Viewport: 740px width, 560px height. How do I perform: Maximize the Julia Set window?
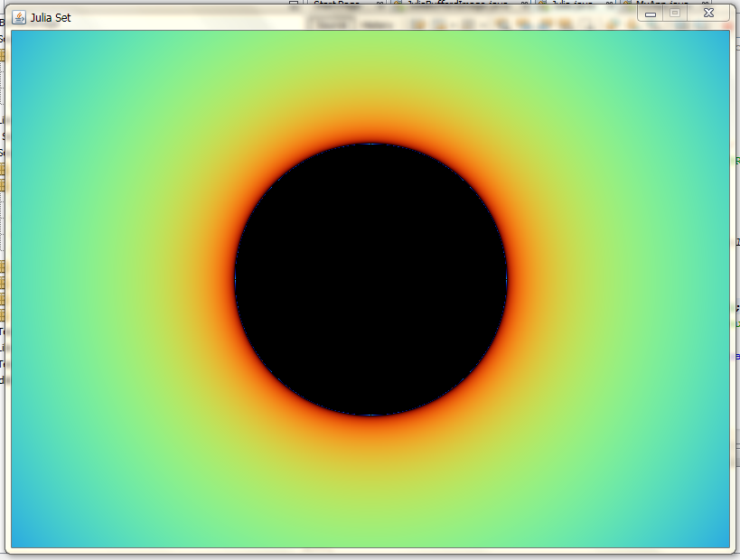pyautogui.click(x=675, y=14)
